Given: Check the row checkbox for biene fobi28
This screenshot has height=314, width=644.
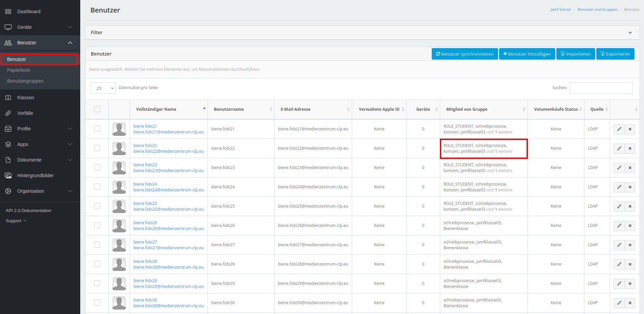Looking at the screenshot, I should 97,264.
